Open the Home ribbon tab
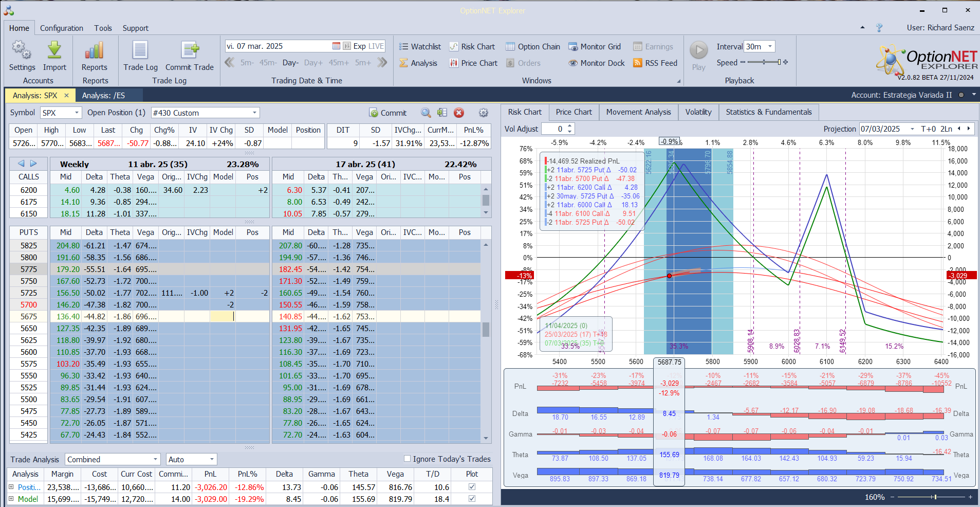 pos(19,28)
